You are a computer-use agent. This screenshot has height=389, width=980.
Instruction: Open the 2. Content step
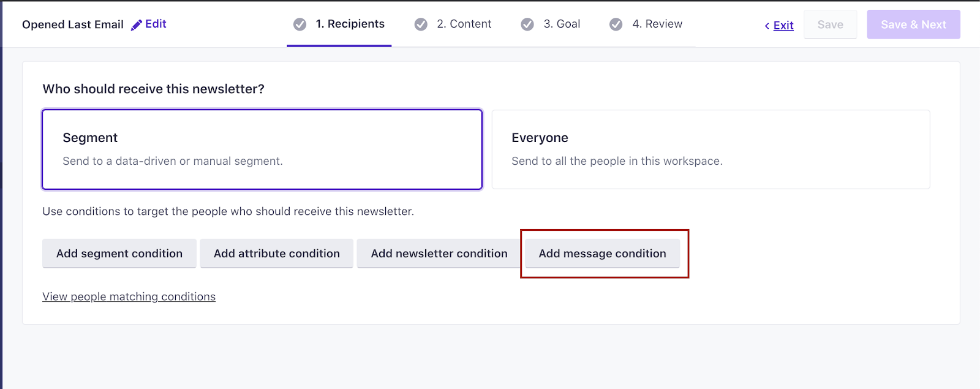click(464, 24)
